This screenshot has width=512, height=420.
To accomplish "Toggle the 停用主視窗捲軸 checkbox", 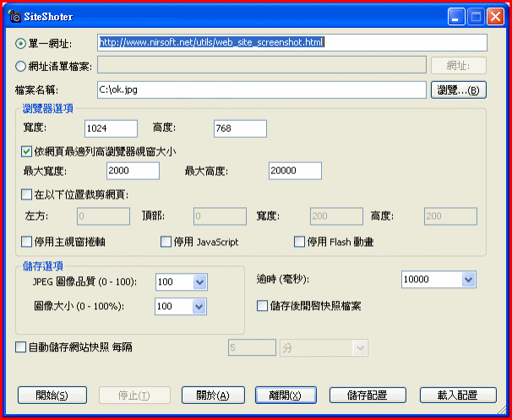I will (x=27, y=242).
